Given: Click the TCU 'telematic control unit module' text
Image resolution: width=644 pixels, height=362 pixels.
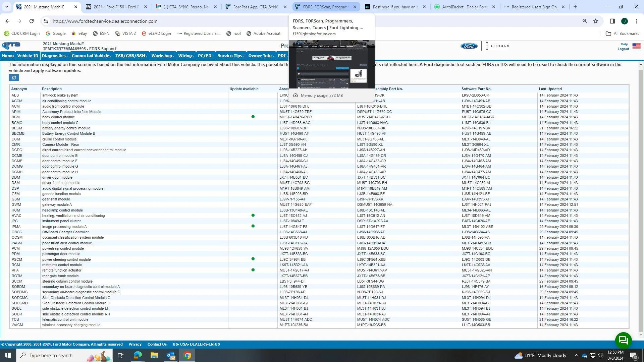Looking at the screenshot, I should 65,320.
